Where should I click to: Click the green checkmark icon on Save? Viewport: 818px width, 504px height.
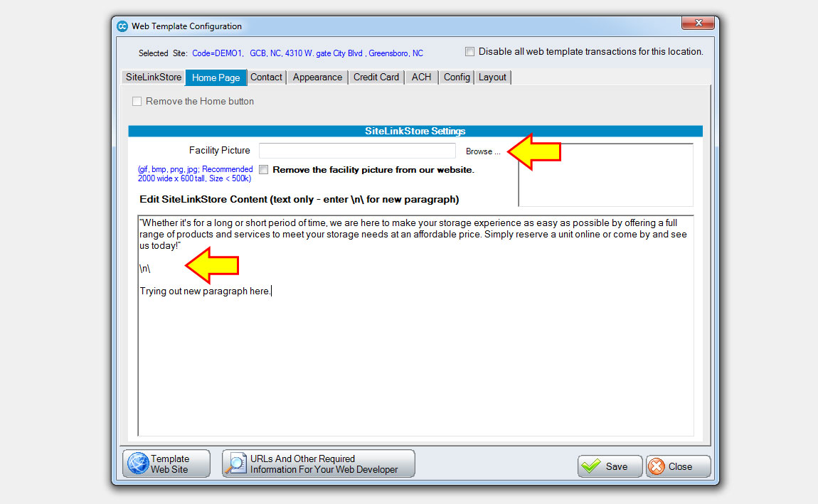click(593, 466)
